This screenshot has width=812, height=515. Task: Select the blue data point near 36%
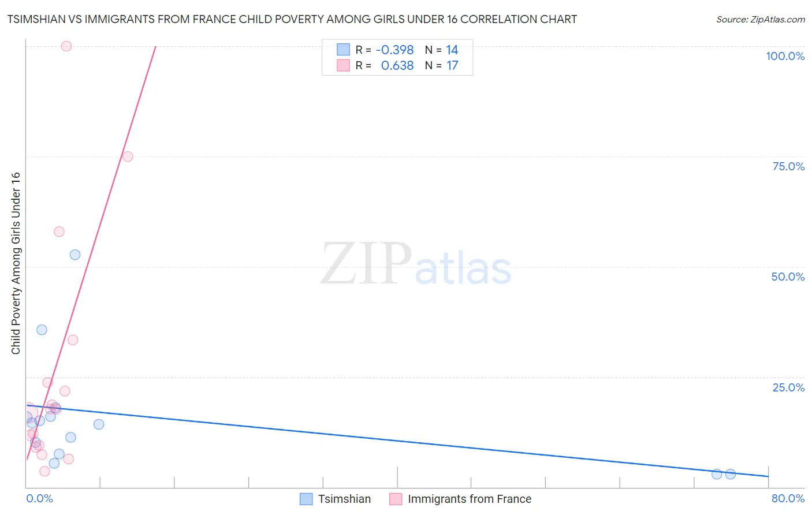[42, 330]
